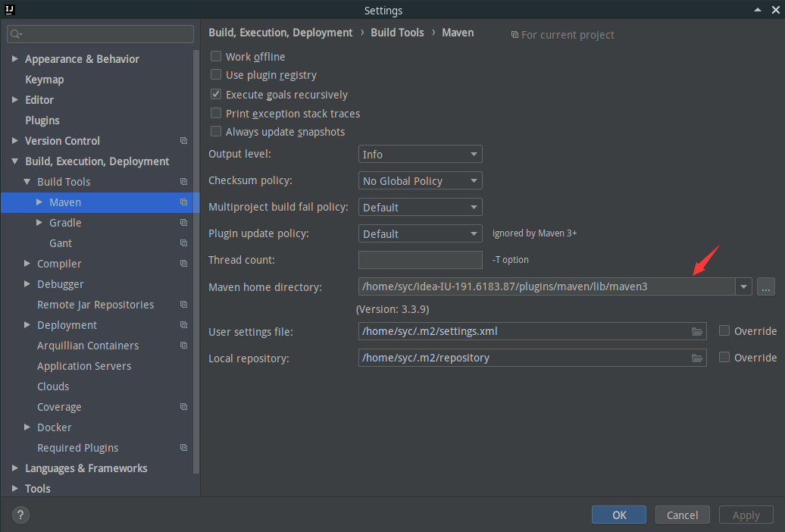Click the per-project icon beside Compiler

(x=183, y=264)
